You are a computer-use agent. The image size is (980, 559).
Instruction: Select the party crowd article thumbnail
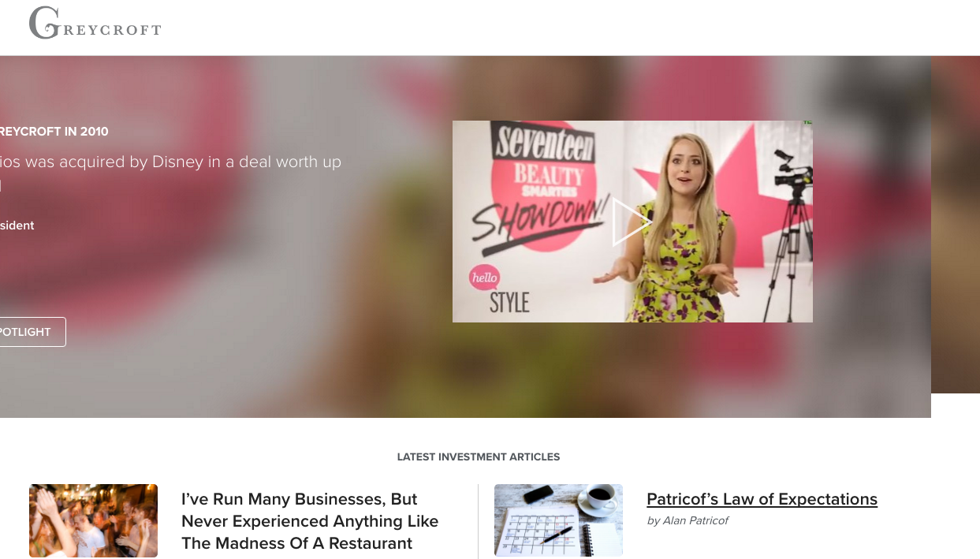(x=93, y=520)
